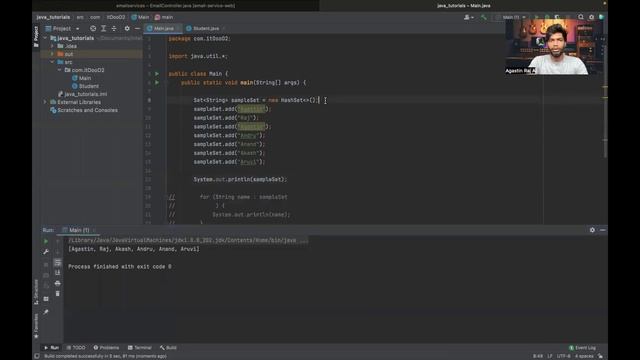This screenshot has height=360, width=640.
Task: Click the Locate/Select Opened File target icon
Action: [93, 29]
